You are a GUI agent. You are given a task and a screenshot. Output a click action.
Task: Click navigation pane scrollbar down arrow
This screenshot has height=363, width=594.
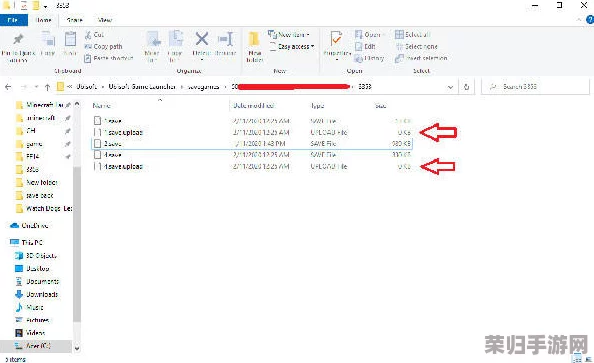click(x=77, y=348)
